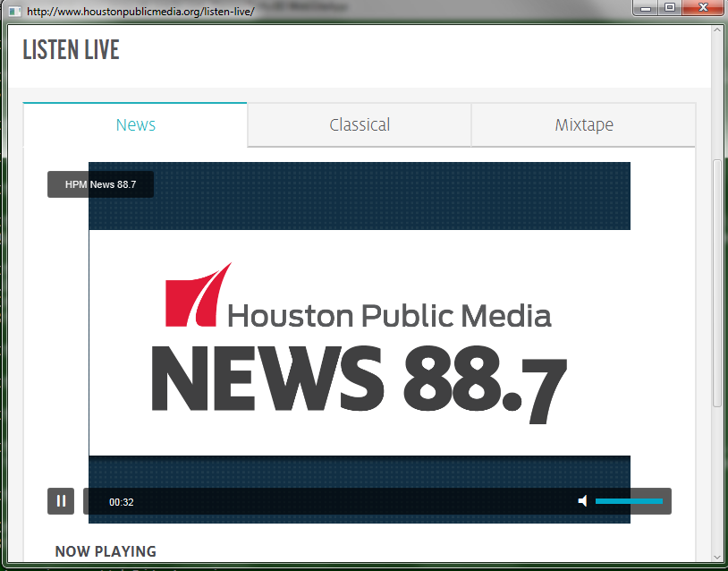Click the large NEWS 88.7 logo text

360,383
